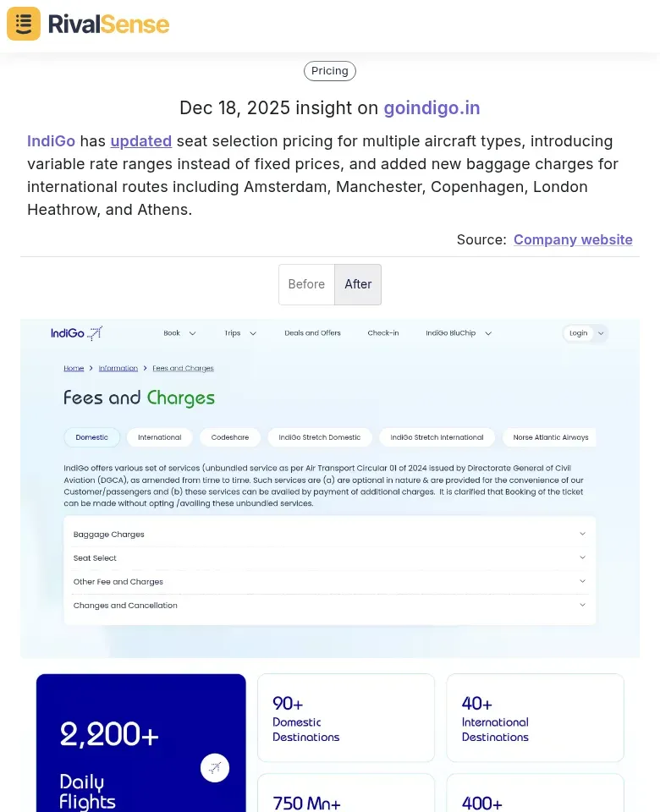Click the IndiGo airplane logo
The height and width of the screenshot is (812, 660).
click(76, 332)
